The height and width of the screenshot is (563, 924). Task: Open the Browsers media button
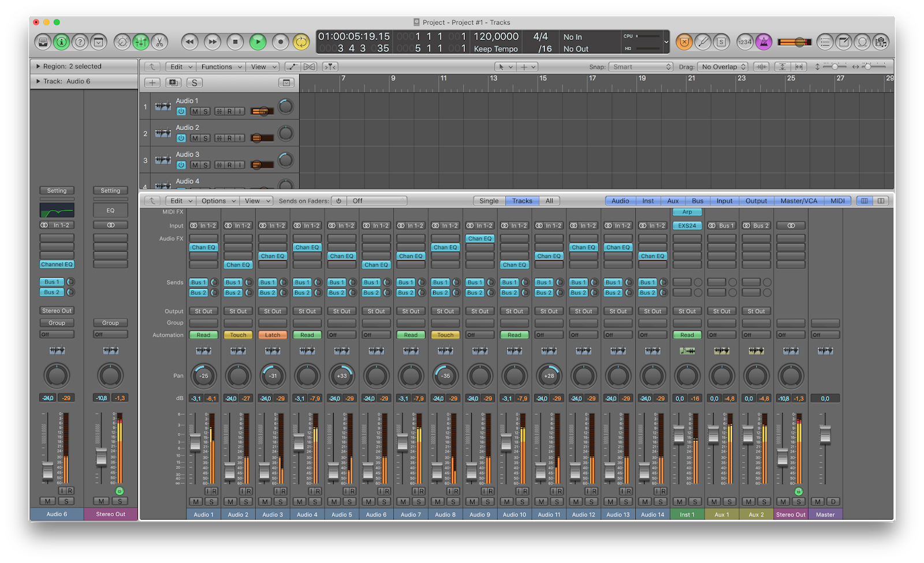point(881,42)
